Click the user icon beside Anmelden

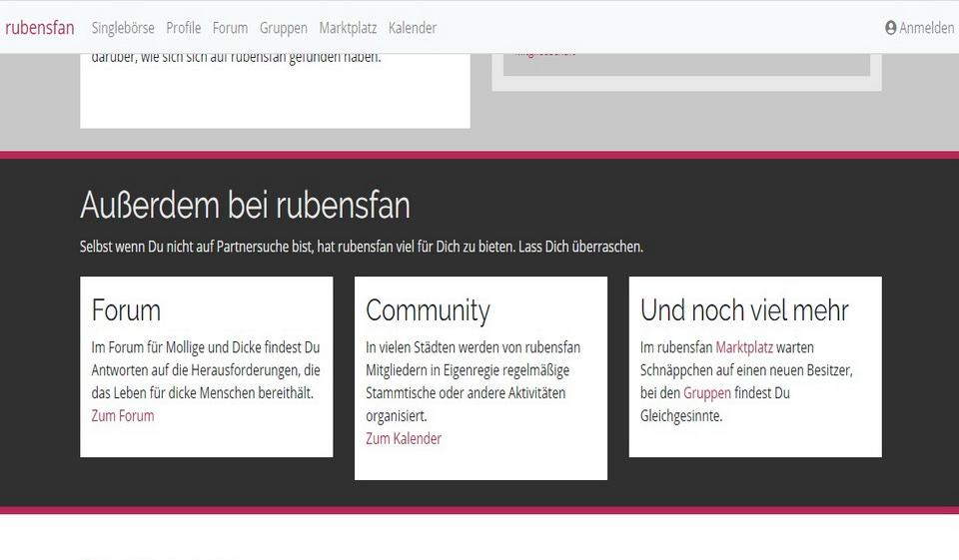891,28
